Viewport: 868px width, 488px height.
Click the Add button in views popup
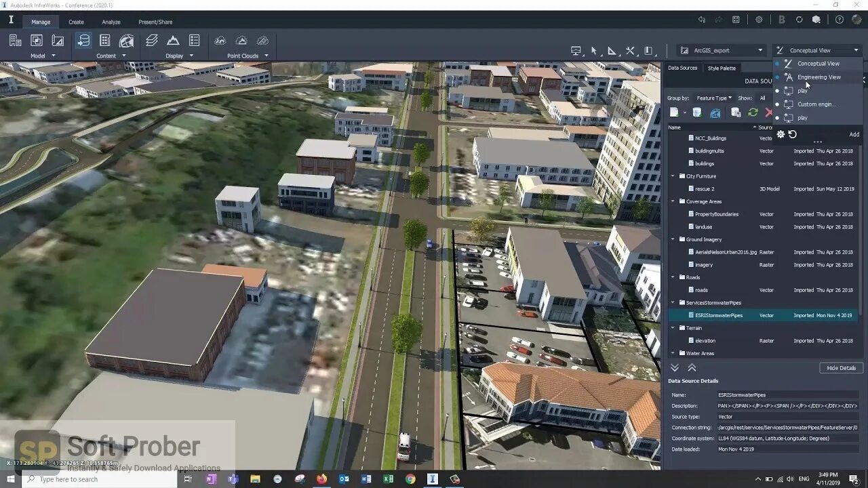(x=854, y=134)
